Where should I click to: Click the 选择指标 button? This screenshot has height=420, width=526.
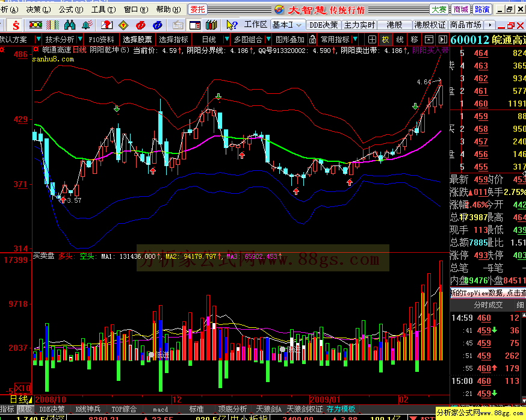(173, 40)
